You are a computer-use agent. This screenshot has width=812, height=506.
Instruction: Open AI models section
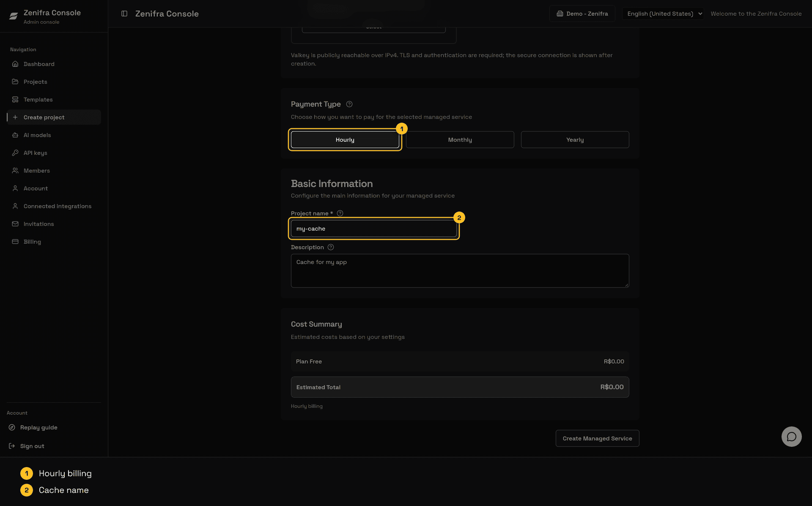coord(54,135)
